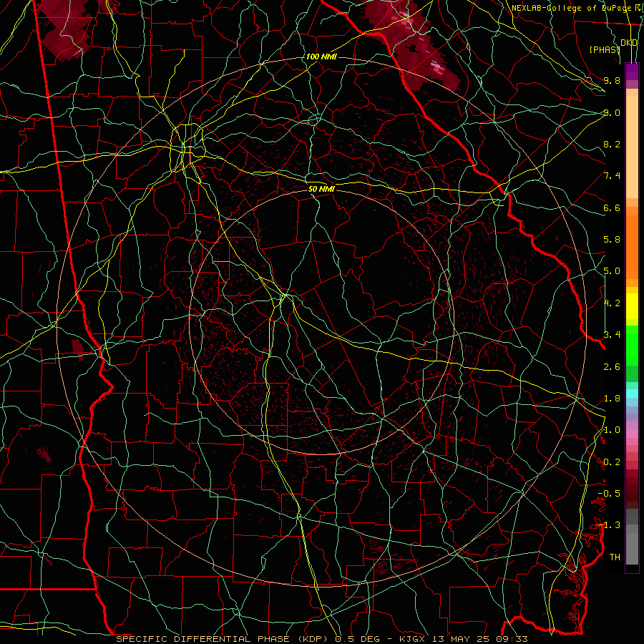This screenshot has height=644, width=644.
Task: Click the "KJGX" radar site identifier
Action: pyautogui.click(x=414, y=639)
